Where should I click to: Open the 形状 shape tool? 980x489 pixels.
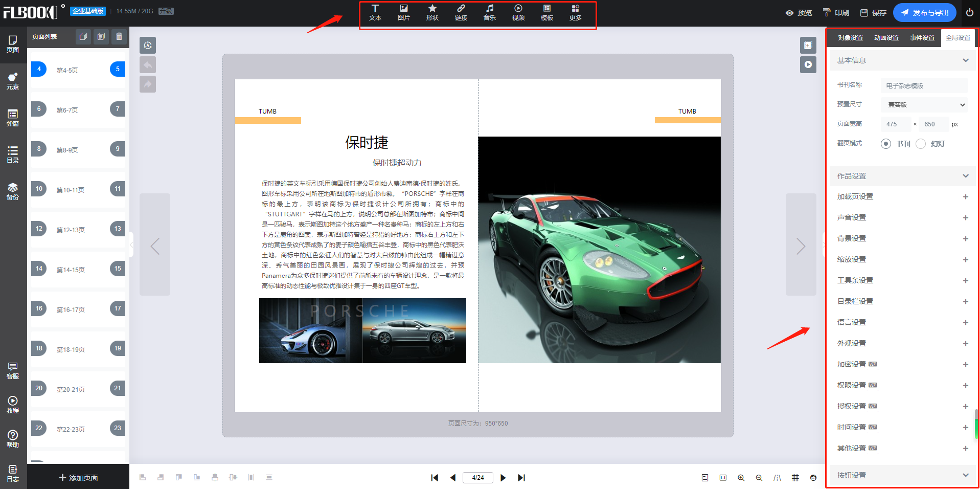pyautogui.click(x=432, y=13)
